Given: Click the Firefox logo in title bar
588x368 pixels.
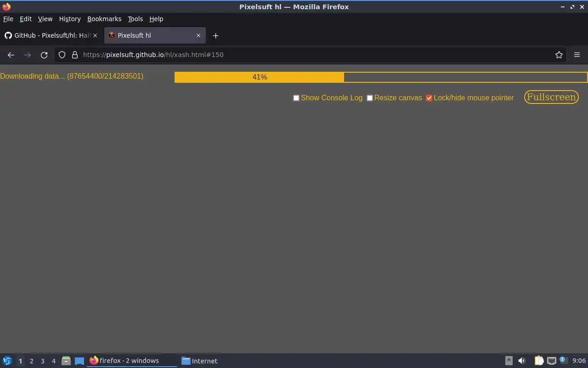Looking at the screenshot, I should coord(6,7).
